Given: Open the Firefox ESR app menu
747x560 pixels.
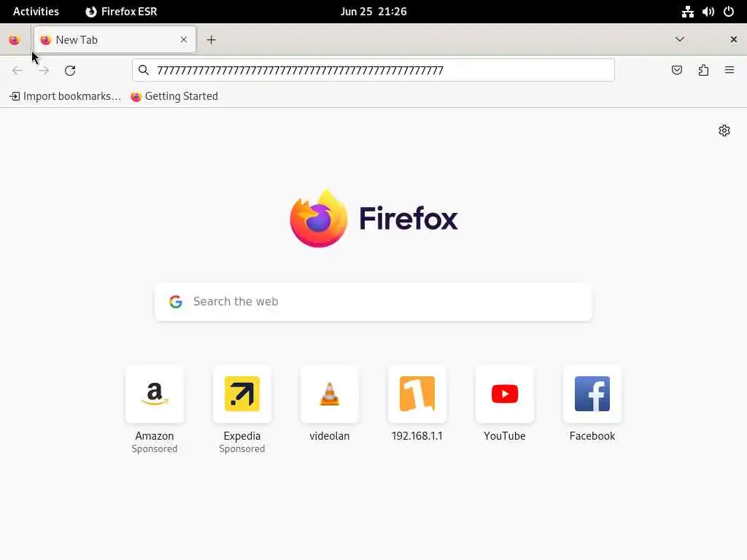Looking at the screenshot, I should (121, 12).
